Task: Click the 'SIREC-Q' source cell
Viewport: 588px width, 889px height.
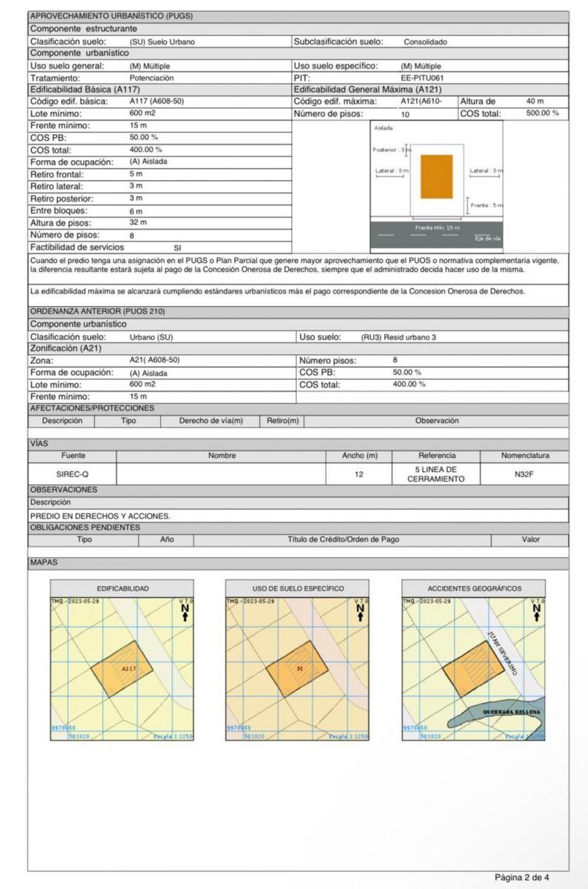Action: [73, 473]
